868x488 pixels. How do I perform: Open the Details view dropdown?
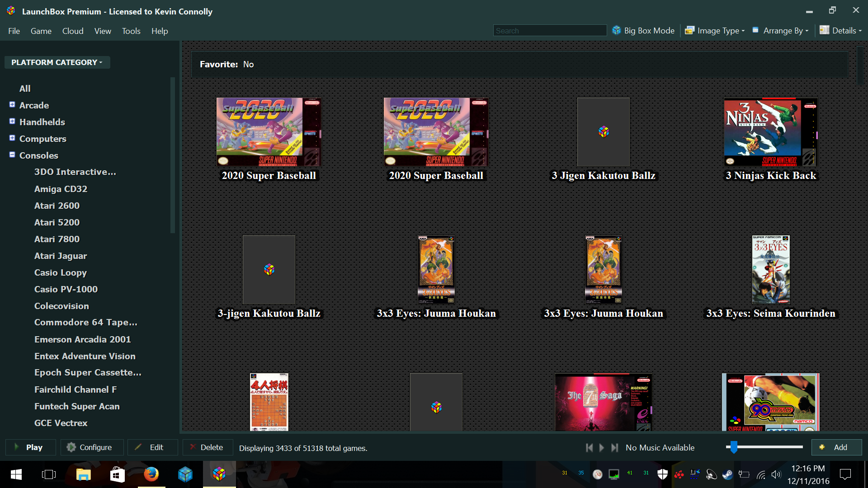(840, 31)
